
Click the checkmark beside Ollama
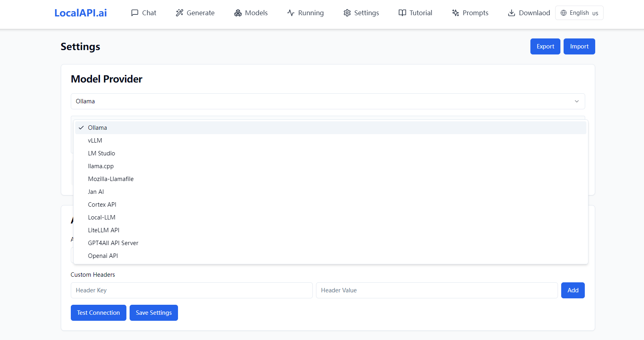pos(81,128)
